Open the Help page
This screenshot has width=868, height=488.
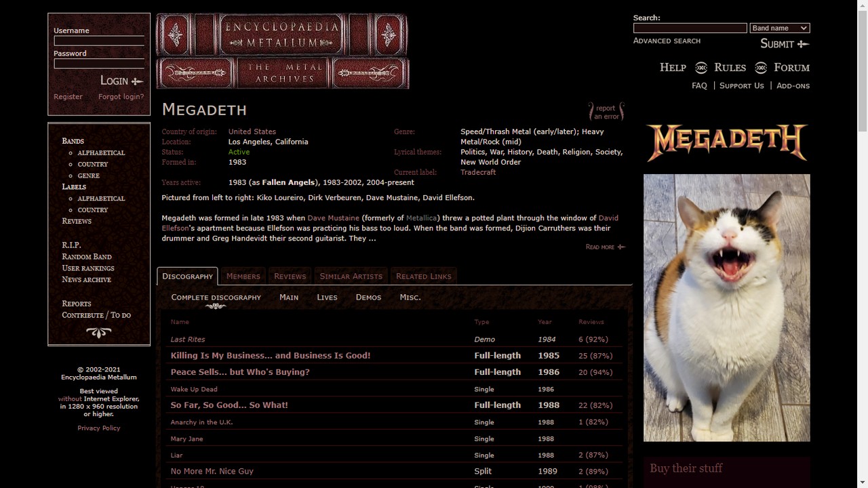click(673, 68)
